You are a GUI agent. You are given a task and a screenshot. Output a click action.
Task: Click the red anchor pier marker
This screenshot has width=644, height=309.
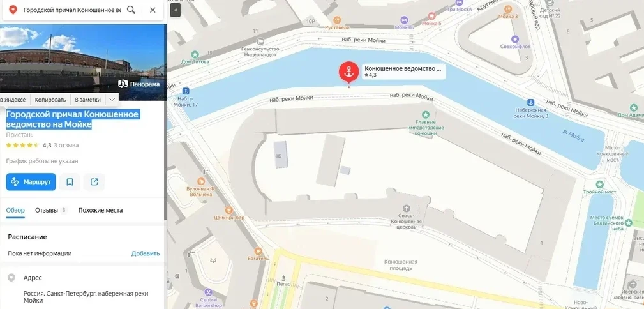pos(348,71)
